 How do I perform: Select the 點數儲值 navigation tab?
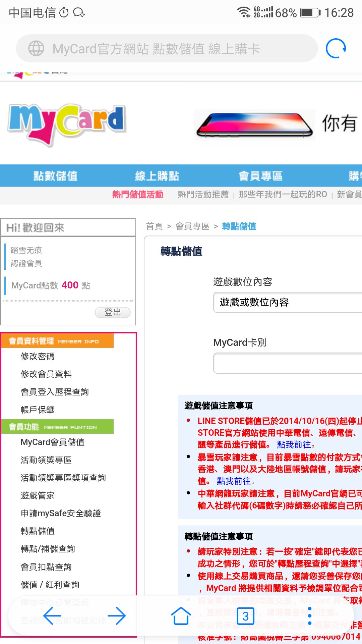tap(55, 176)
